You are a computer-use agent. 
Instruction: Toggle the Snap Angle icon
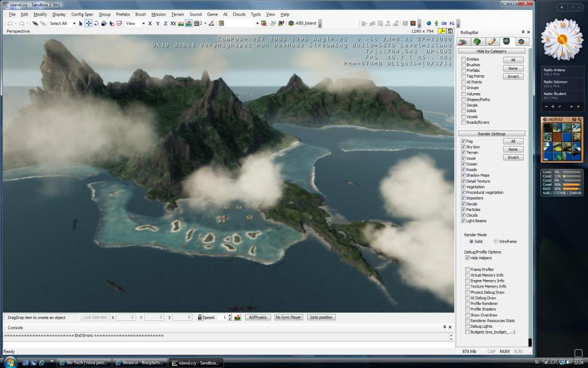point(211,23)
